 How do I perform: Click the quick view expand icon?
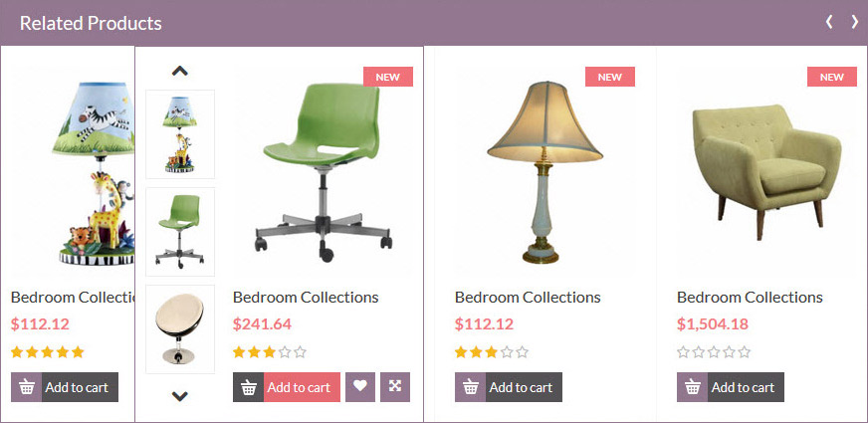click(x=395, y=387)
